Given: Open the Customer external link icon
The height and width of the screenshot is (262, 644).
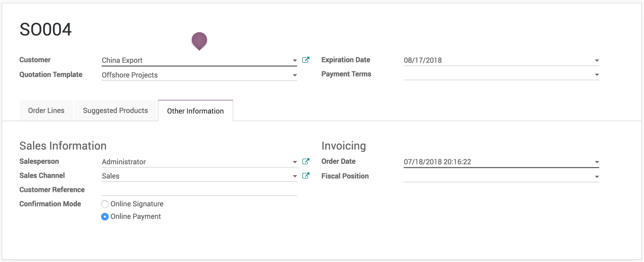Looking at the screenshot, I should point(306,60).
